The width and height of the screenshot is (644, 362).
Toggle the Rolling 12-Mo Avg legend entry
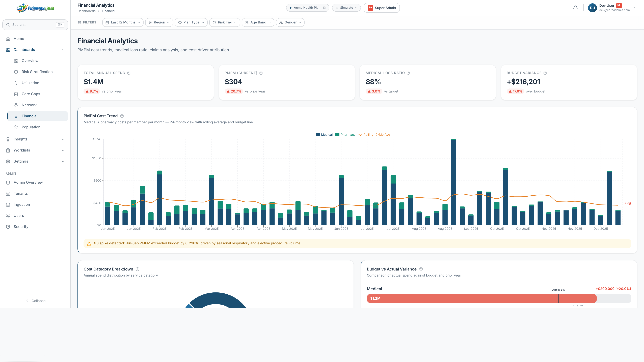(374, 135)
